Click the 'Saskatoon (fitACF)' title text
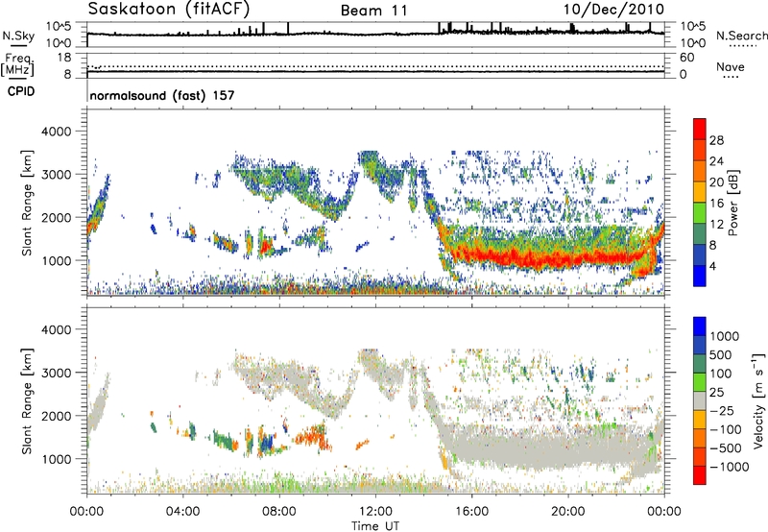768x532 pixels. click(169, 9)
